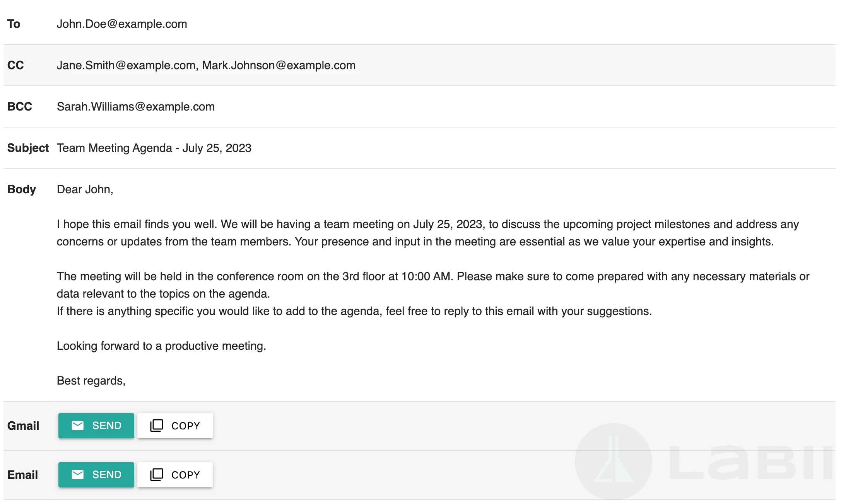Select the Sarah.Williams@example.com BCC address
The width and height of the screenshot is (841, 504).
click(136, 107)
